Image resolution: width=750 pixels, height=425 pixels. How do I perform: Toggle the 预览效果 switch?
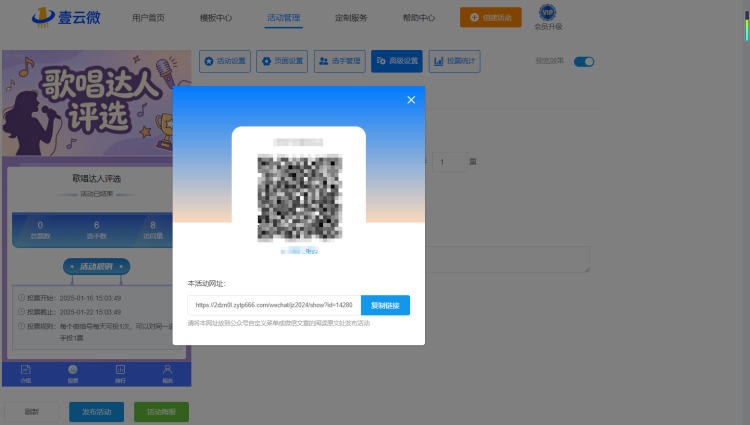tap(584, 62)
